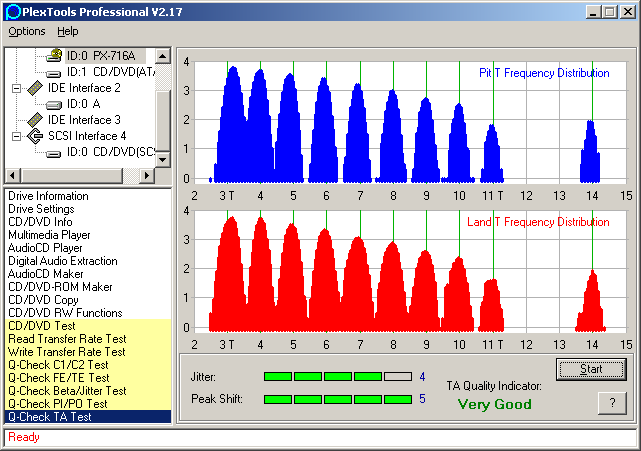Open the Help menu
Image resolution: width=641 pixels, height=451 pixels.
(67, 32)
